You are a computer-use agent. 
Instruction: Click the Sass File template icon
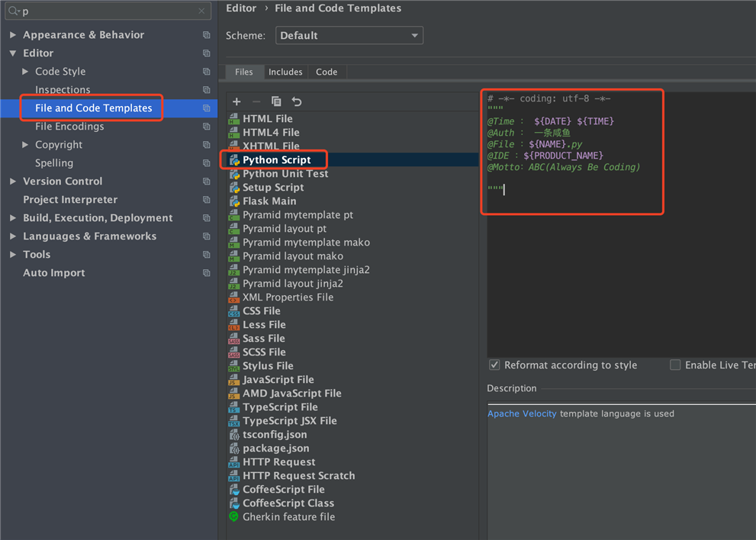tap(234, 339)
